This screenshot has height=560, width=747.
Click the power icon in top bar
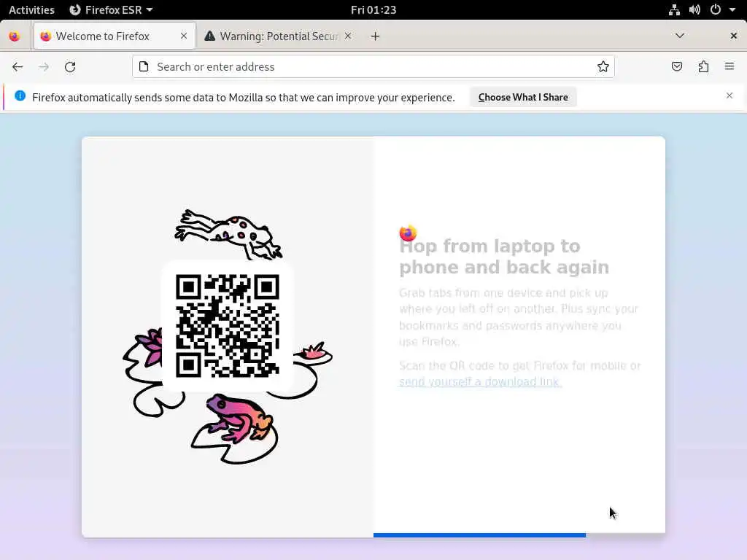pyautogui.click(x=716, y=9)
